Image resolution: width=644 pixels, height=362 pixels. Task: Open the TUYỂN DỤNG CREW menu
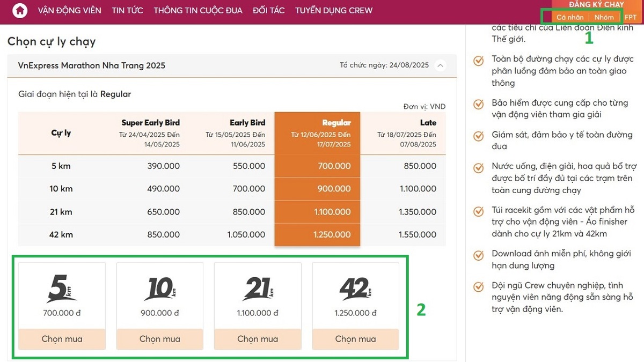[334, 11]
